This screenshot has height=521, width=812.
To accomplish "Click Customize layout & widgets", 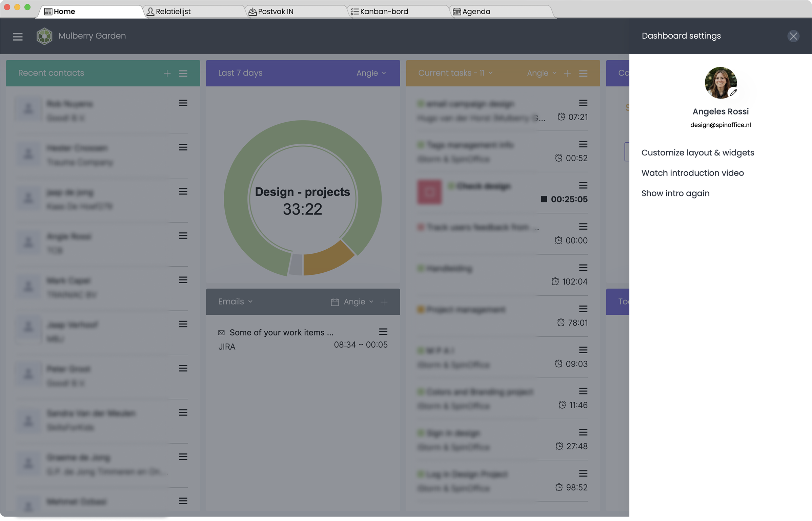I will pyautogui.click(x=697, y=152).
